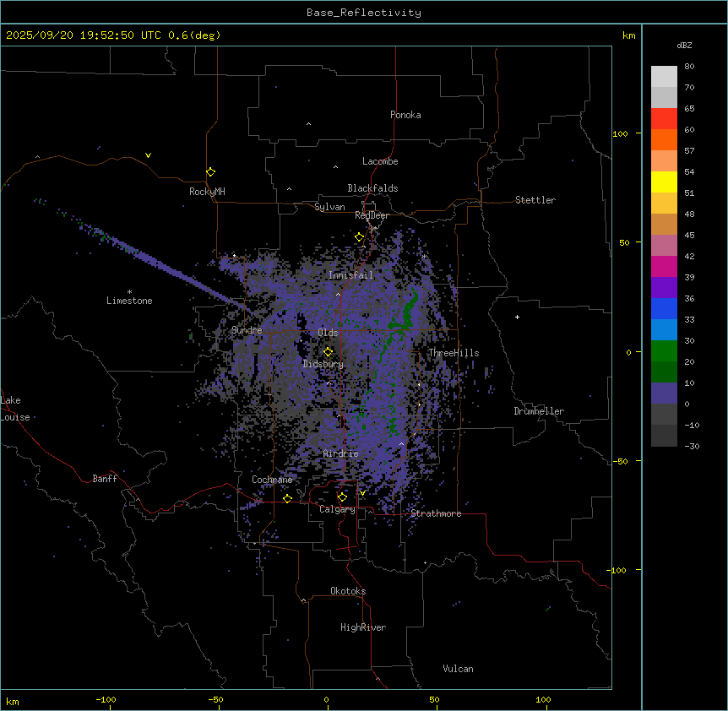Click the Base_Reflectivity title bar
This screenshot has width=728, height=711.
(x=363, y=13)
